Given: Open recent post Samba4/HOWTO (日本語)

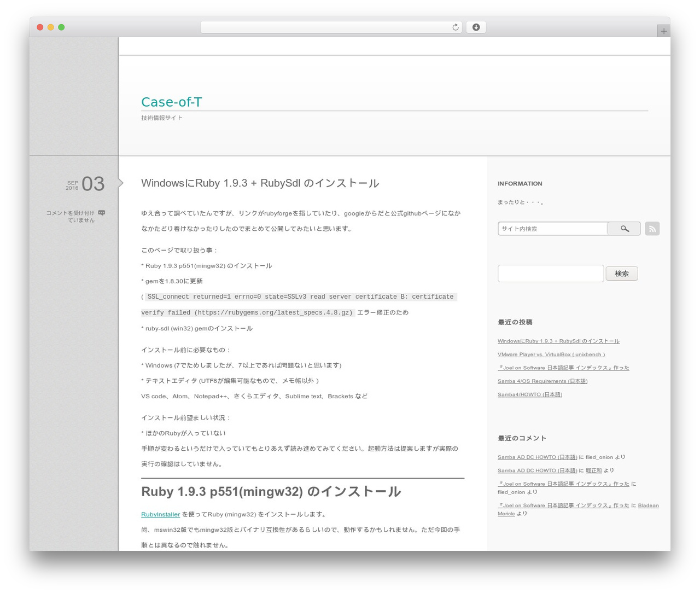Looking at the screenshot, I should point(530,394).
